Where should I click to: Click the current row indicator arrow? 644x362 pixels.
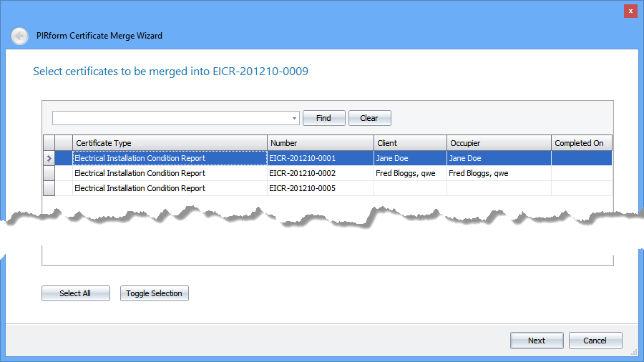tap(49, 158)
